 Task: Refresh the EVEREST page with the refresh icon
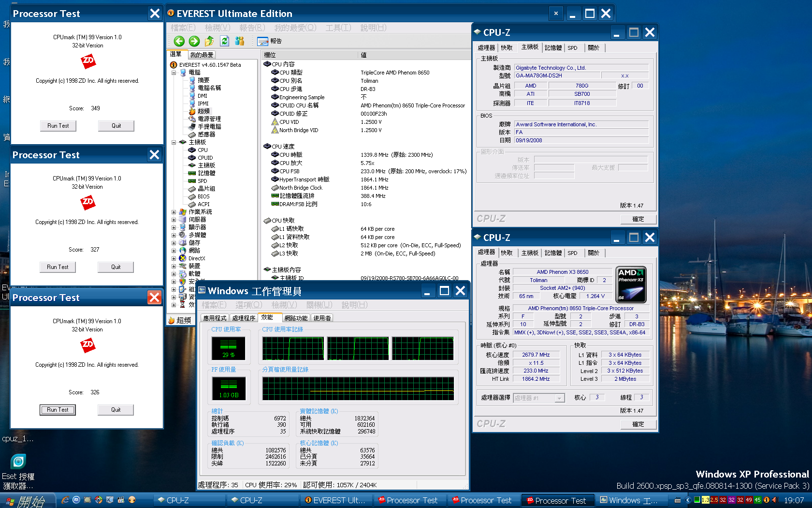coord(225,41)
